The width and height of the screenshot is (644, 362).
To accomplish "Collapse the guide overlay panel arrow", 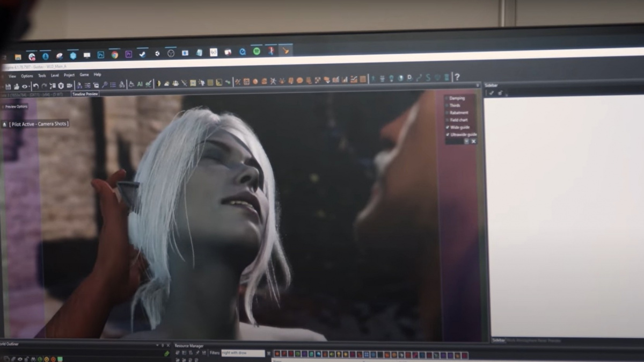I will (466, 141).
